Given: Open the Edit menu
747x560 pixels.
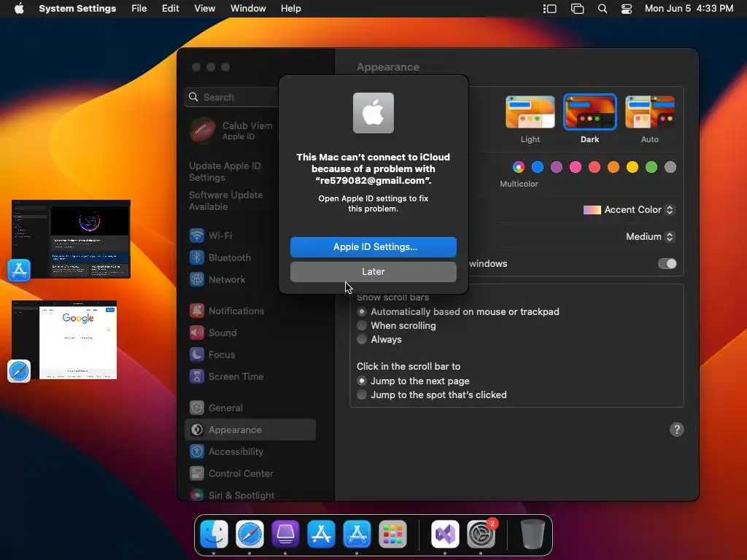Looking at the screenshot, I should click(x=170, y=9).
